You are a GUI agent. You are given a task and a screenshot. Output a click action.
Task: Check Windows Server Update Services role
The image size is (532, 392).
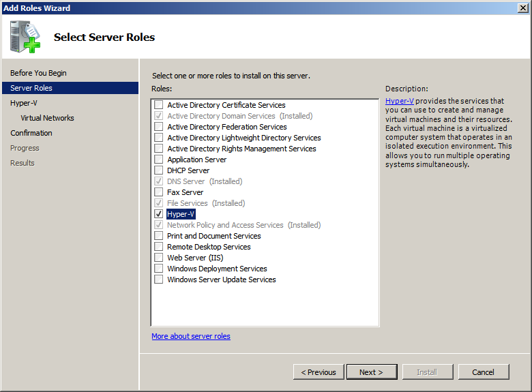(x=159, y=280)
